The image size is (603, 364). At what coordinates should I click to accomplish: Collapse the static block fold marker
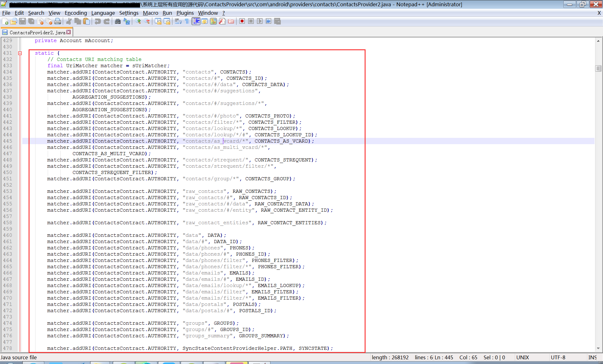(x=20, y=53)
